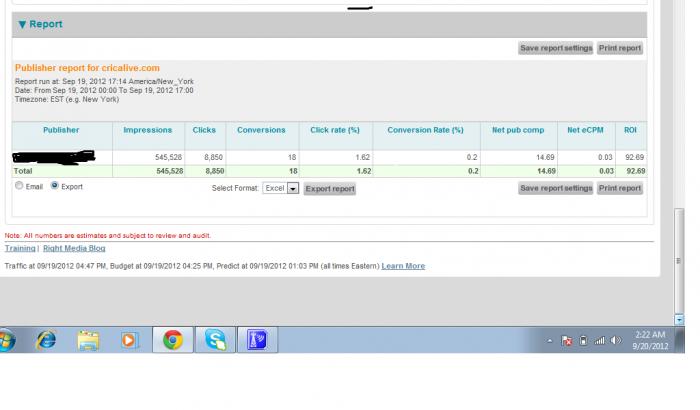Sort by Net pub comp column

click(x=518, y=130)
